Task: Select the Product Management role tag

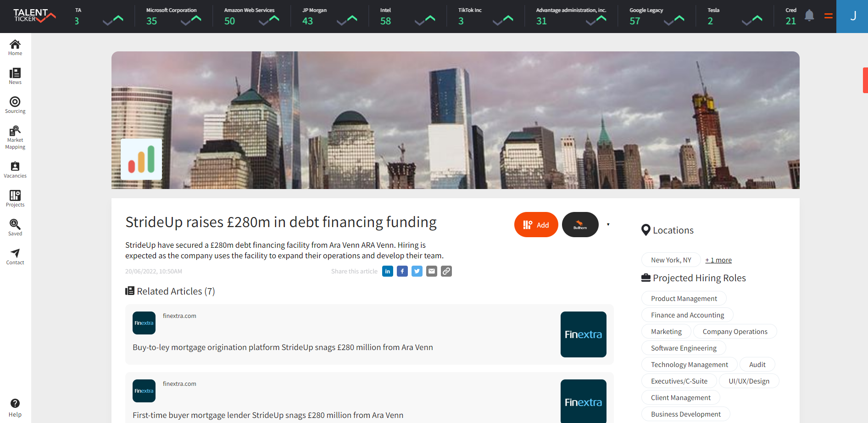Action: 684,298
